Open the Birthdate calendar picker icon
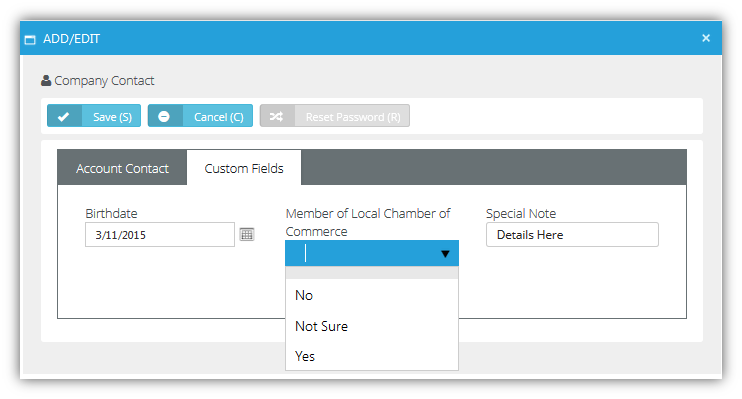Image resolution: width=742 pixels, height=399 pixels. pos(247,234)
